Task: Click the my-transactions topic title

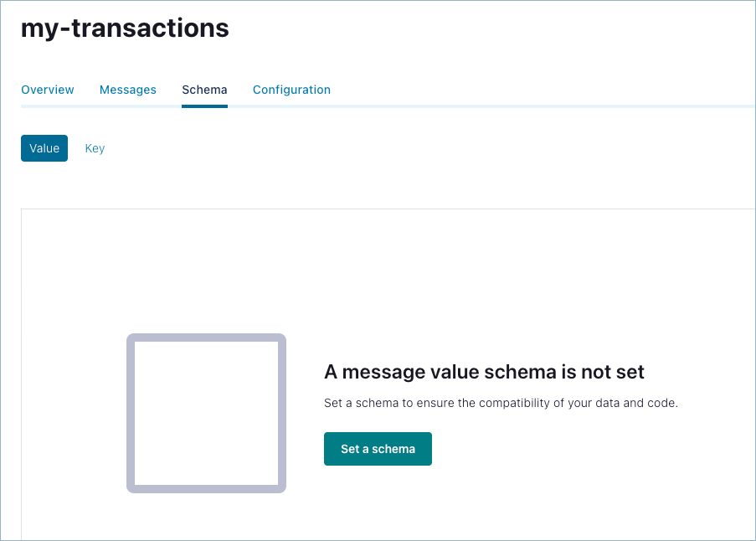Action: pyautogui.click(x=125, y=28)
